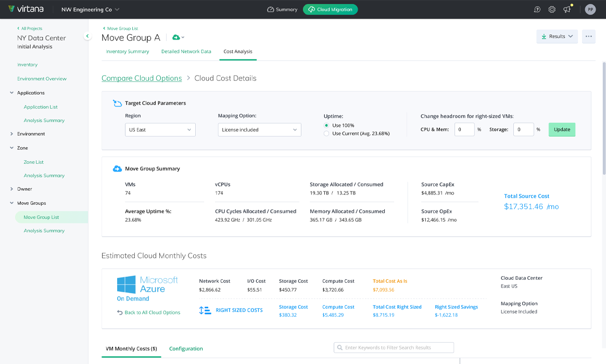Click the Compare Cloud Options breadcrumb link
Screen dimensions: 606x364
coord(142,78)
